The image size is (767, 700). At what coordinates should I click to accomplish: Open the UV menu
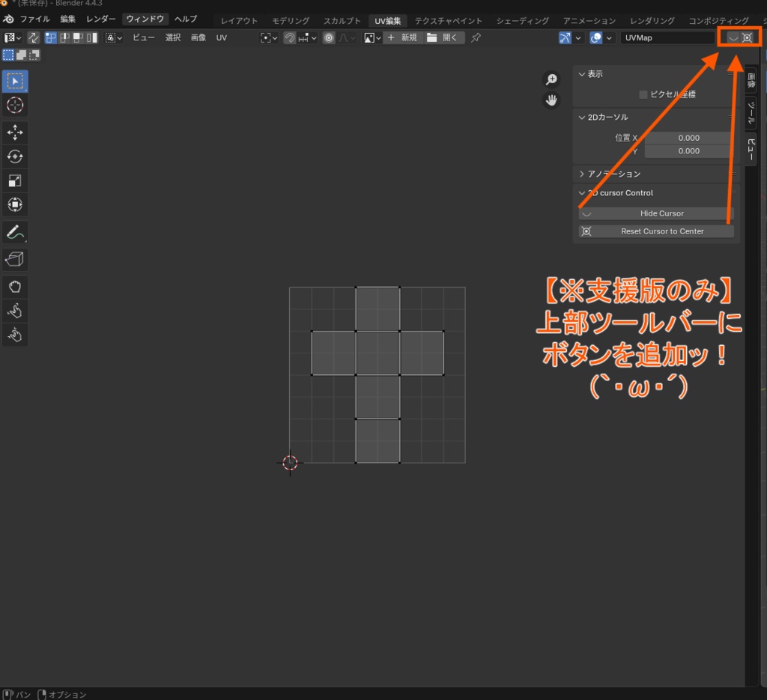222,37
